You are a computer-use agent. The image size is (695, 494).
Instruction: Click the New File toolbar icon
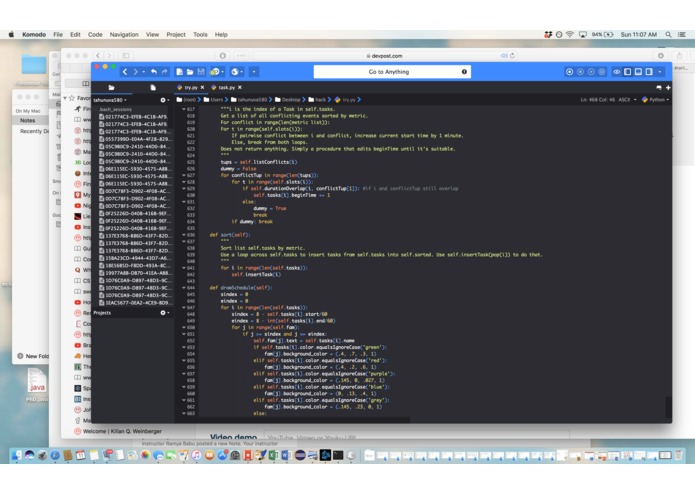179,72
